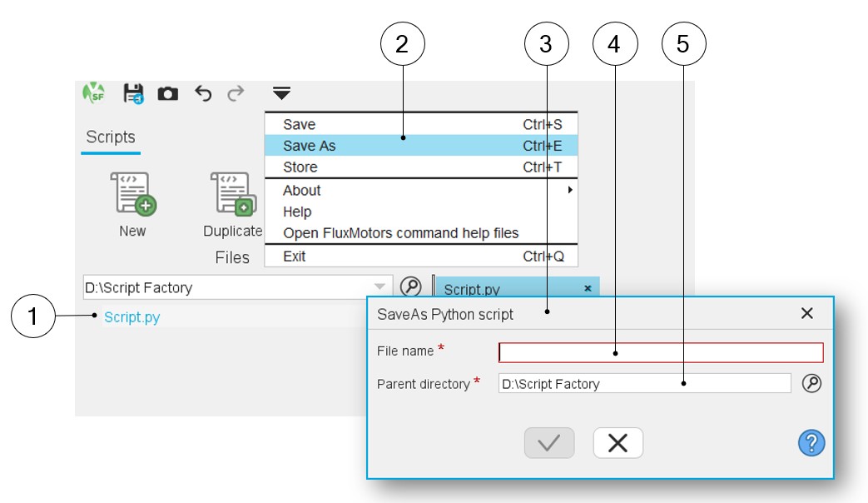Choose Store in the menu
This screenshot has height=503, width=868.
300,167
